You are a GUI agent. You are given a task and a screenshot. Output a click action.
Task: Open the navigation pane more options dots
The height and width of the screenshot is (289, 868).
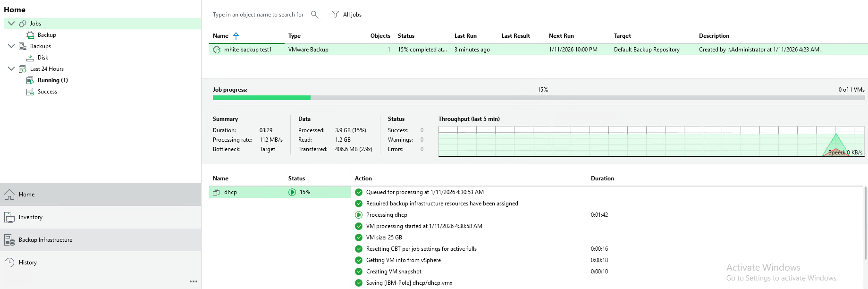click(x=194, y=281)
